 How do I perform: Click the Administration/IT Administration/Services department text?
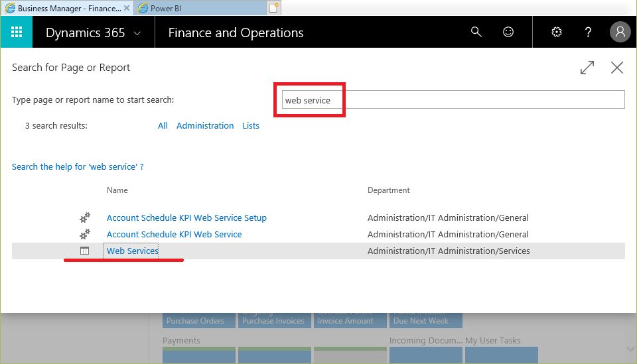coord(449,251)
